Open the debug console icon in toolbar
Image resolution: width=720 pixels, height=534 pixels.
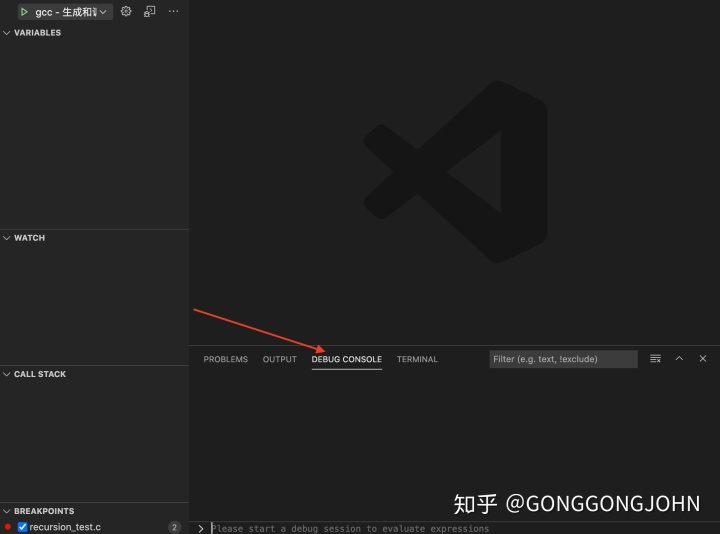click(150, 11)
